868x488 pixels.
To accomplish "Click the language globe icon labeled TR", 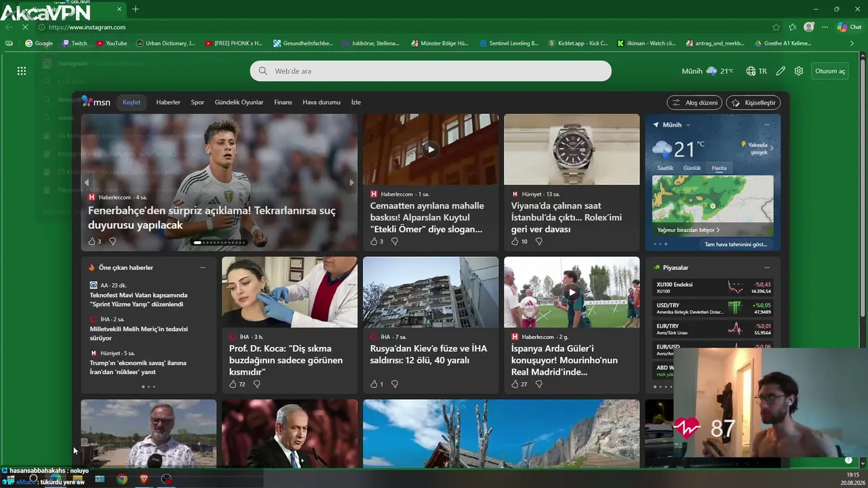I will pos(756,71).
